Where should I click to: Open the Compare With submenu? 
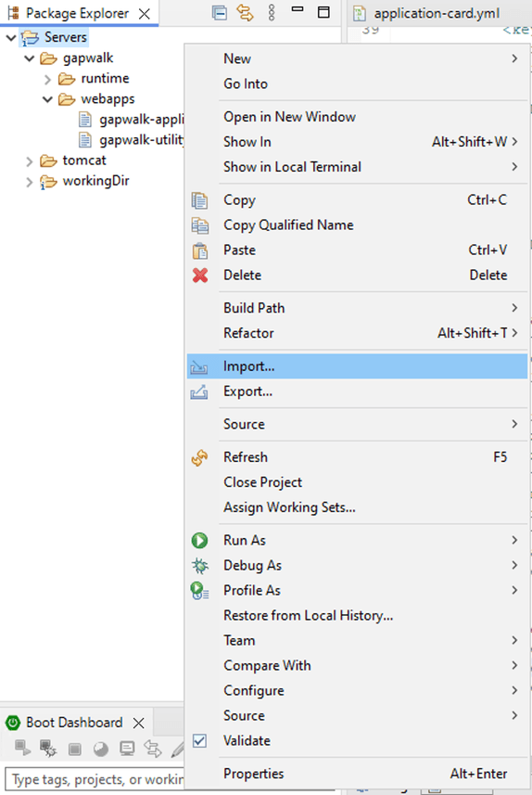pos(357,666)
